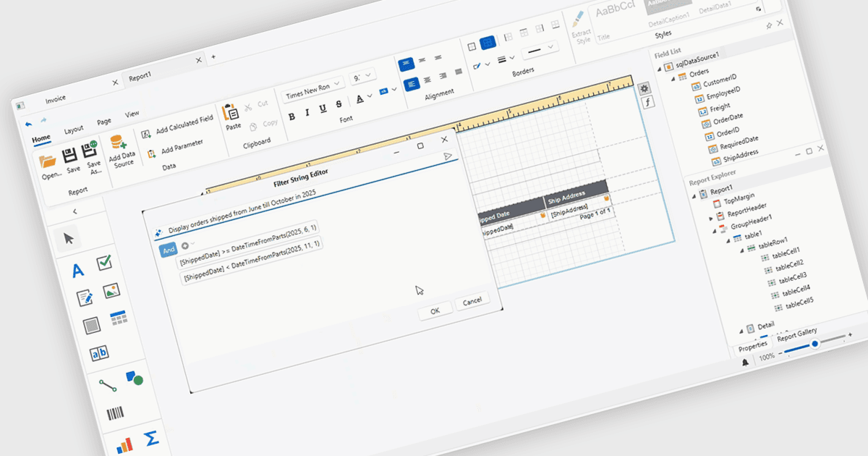Click the border color pen swatch
The image size is (868, 456).
477,67
